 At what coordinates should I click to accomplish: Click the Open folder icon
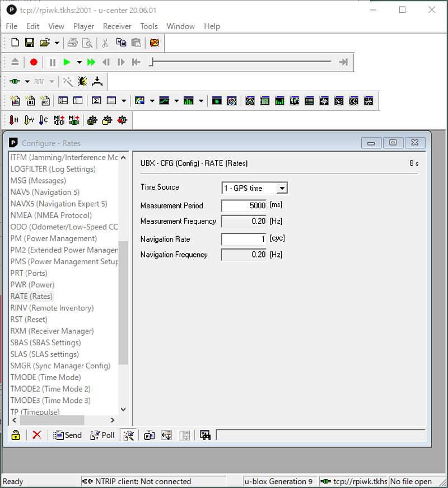(x=44, y=43)
